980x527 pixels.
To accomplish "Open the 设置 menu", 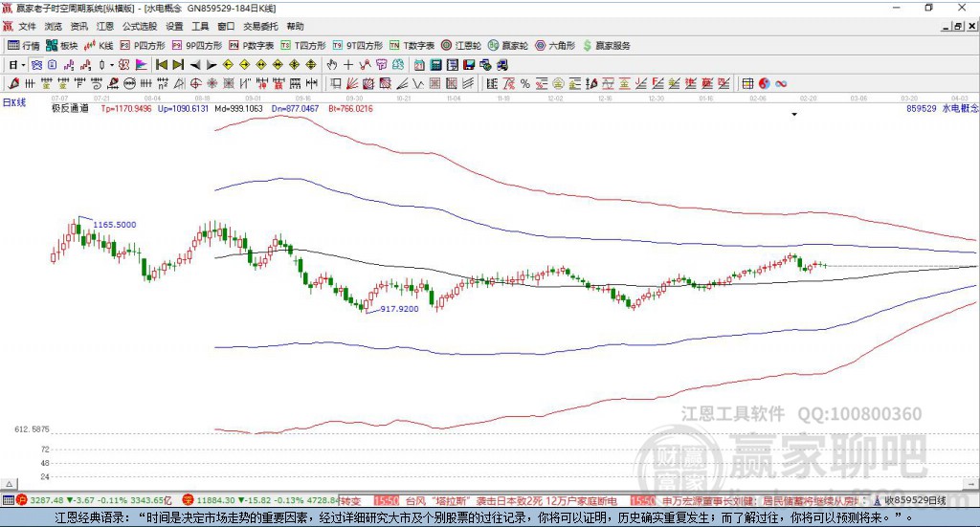I will [x=174, y=26].
